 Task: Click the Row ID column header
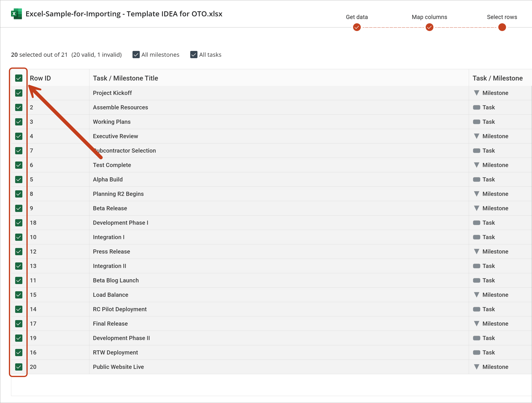click(40, 78)
